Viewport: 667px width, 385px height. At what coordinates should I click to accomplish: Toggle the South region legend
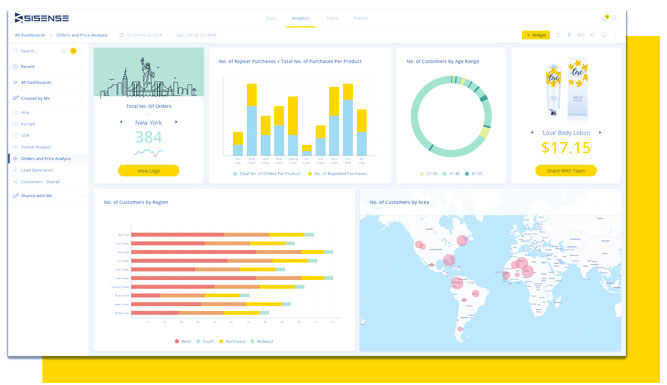point(205,341)
